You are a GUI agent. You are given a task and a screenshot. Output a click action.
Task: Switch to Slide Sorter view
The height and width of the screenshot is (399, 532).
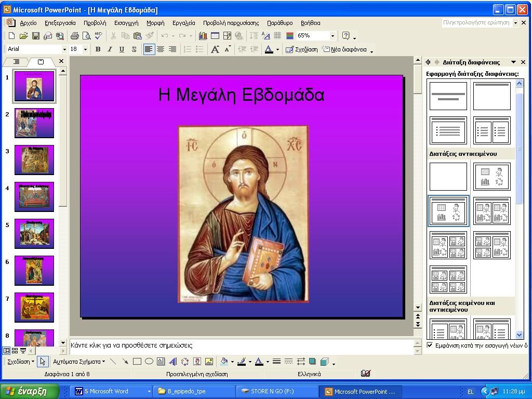15,351
